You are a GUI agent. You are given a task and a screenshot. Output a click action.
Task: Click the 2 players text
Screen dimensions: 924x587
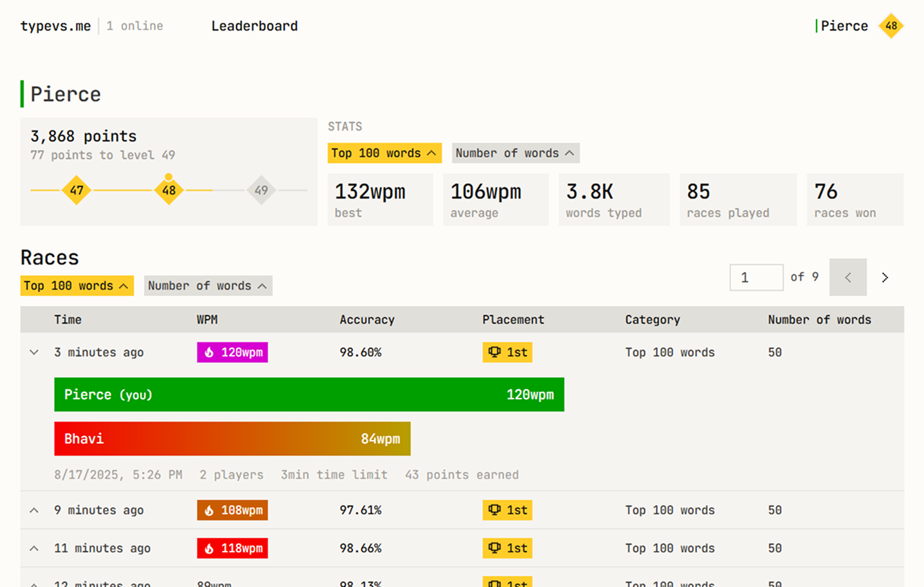[x=231, y=475]
